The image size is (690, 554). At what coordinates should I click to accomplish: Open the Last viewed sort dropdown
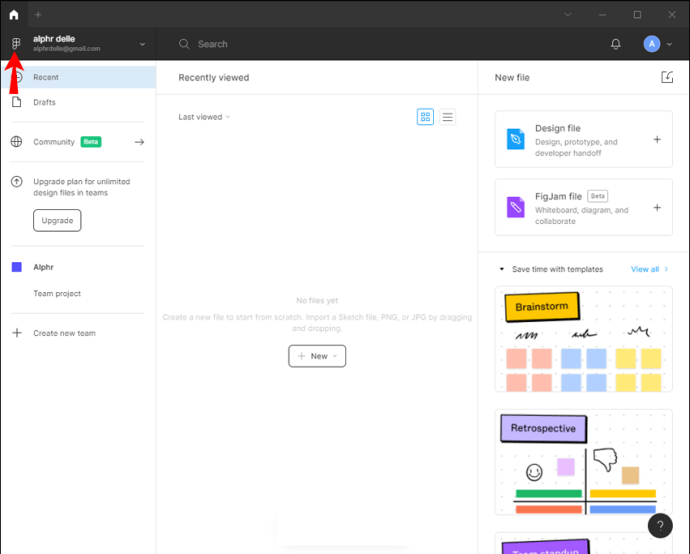pos(204,117)
